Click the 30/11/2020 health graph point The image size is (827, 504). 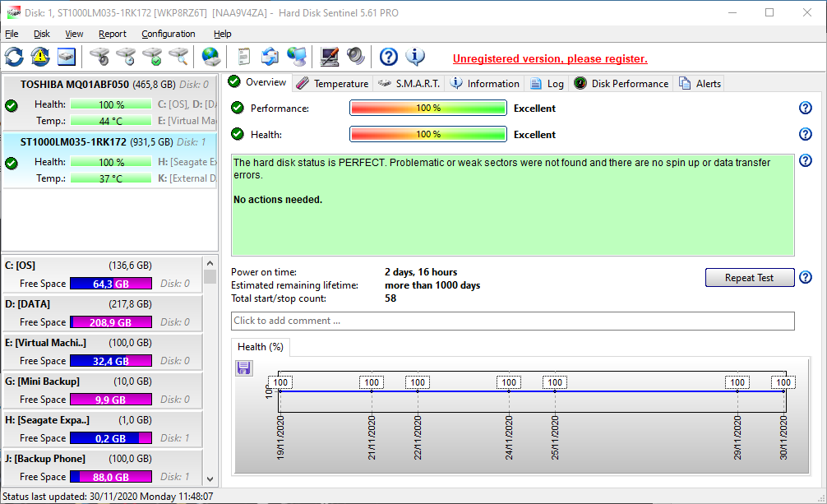[x=783, y=391]
